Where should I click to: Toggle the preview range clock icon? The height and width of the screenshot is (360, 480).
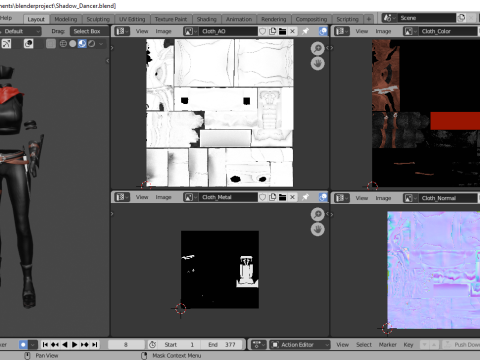152,344
